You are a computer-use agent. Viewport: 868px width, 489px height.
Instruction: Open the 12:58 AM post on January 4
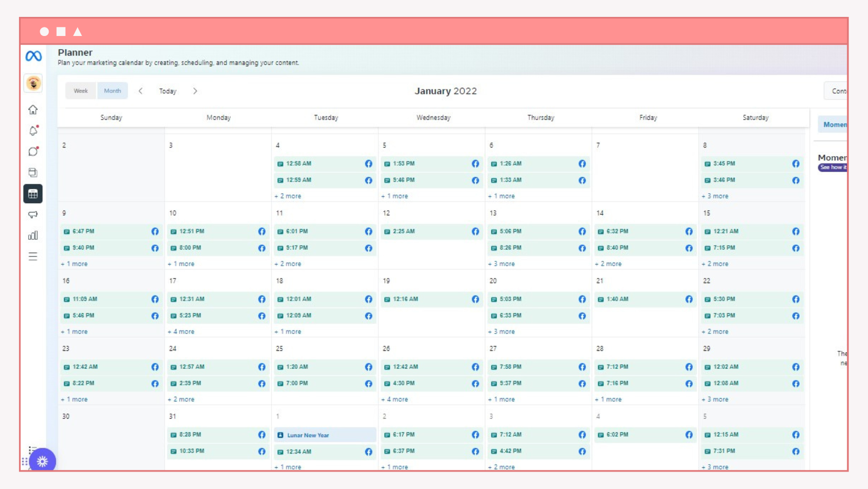[324, 164]
